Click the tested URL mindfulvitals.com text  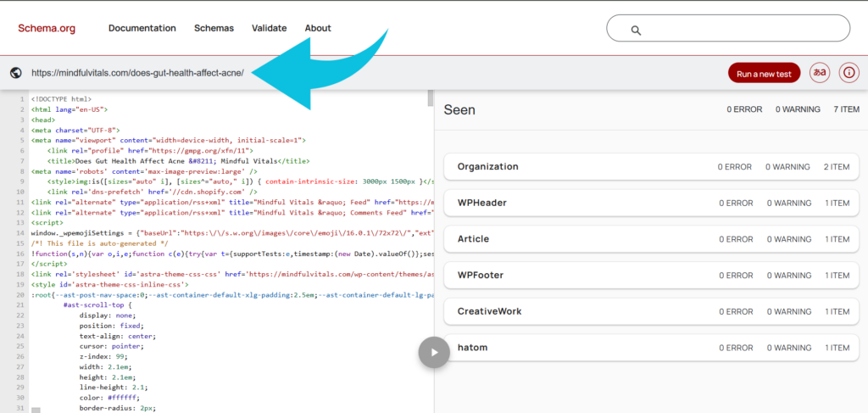137,73
